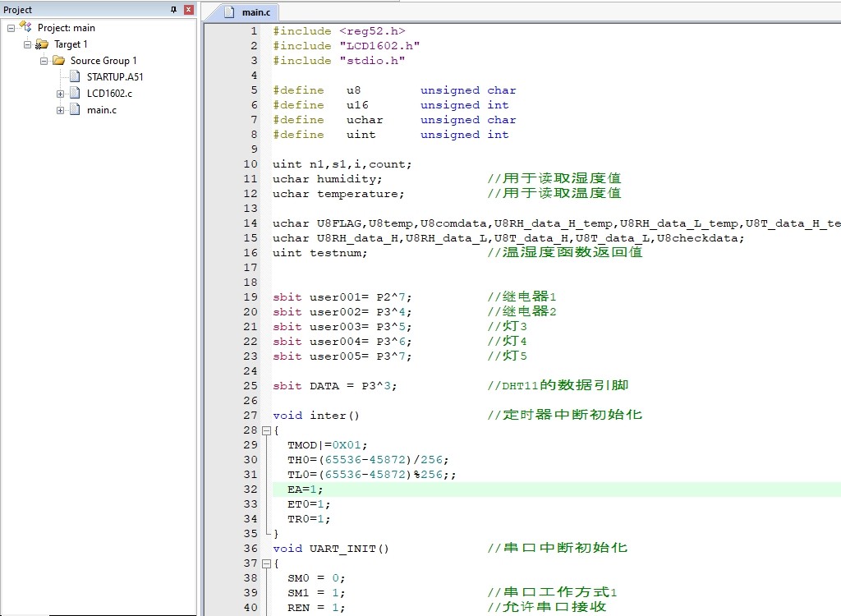Click the sbit user002= P3^4; line
Viewport: 841px width, 616px height.
point(342,312)
